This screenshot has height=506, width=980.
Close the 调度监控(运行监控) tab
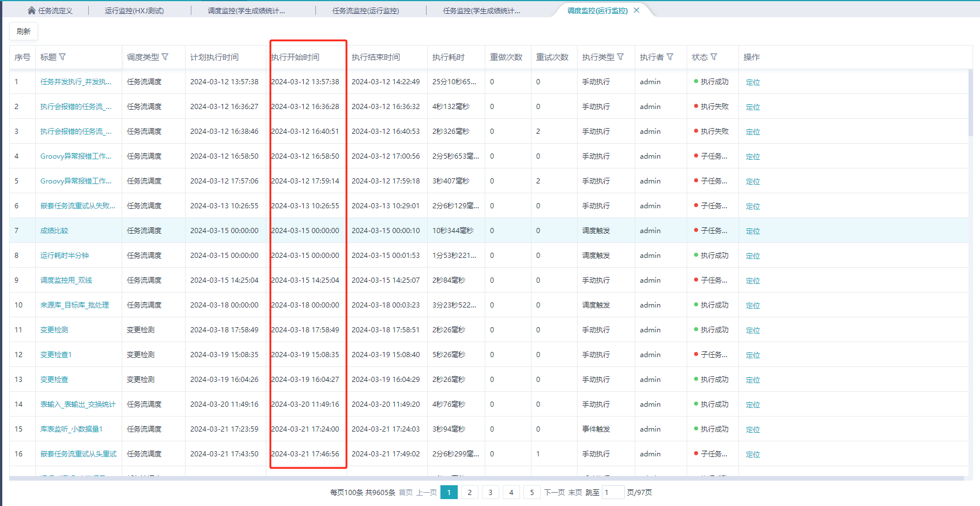click(636, 10)
